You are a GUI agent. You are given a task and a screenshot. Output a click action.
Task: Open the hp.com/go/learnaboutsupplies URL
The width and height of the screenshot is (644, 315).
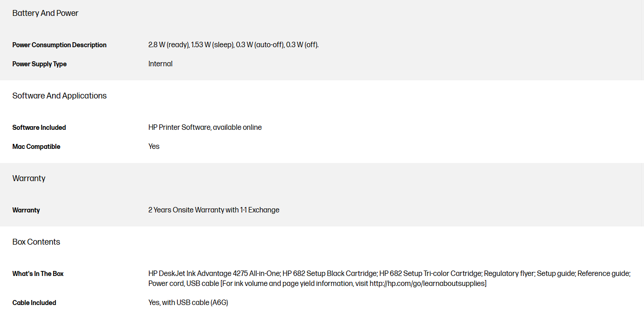coord(427,284)
